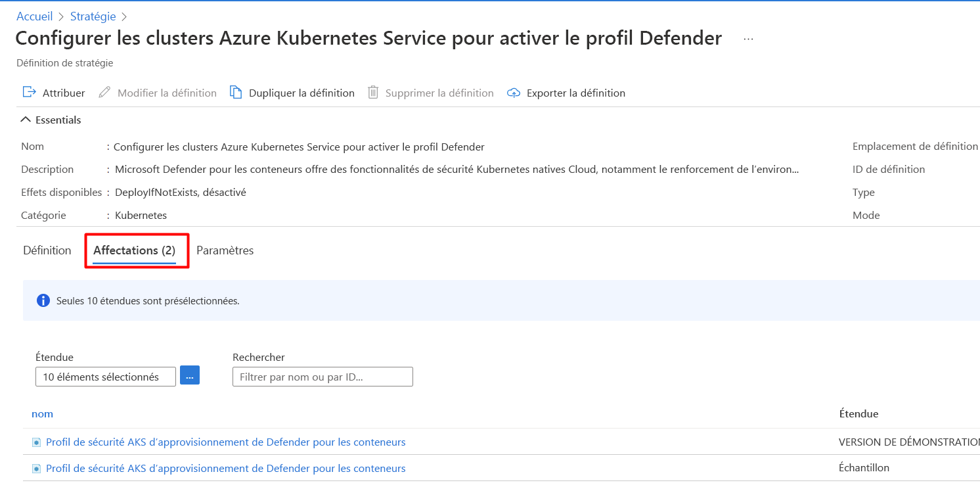Click the Modifier la définition pencil icon

(x=104, y=92)
